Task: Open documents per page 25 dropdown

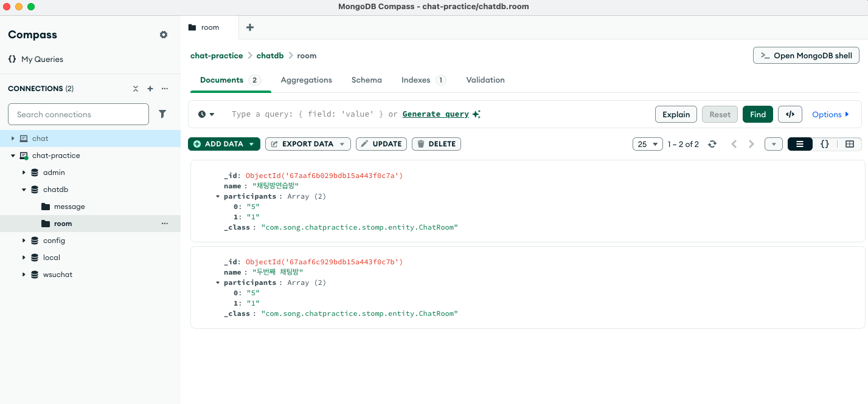Action: click(648, 144)
